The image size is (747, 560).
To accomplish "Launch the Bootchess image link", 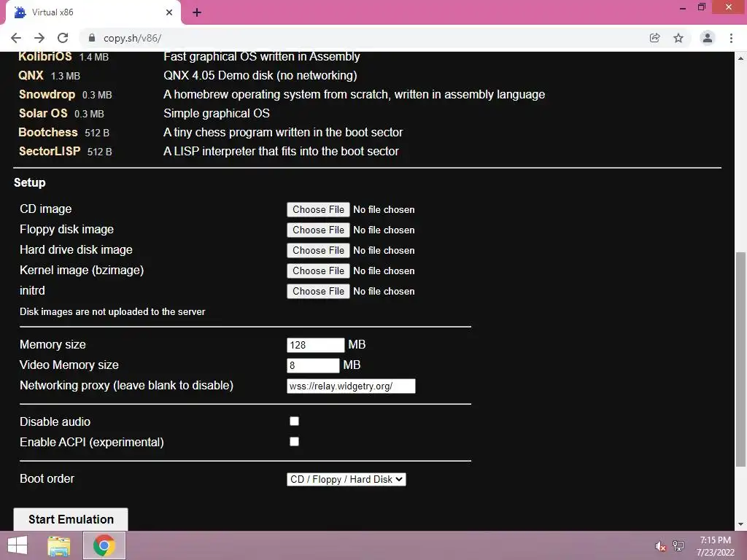I will pos(47,133).
